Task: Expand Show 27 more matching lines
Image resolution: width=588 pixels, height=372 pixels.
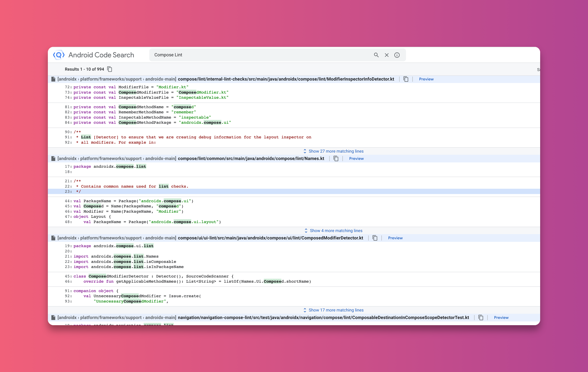Action: (x=333, y=151)
